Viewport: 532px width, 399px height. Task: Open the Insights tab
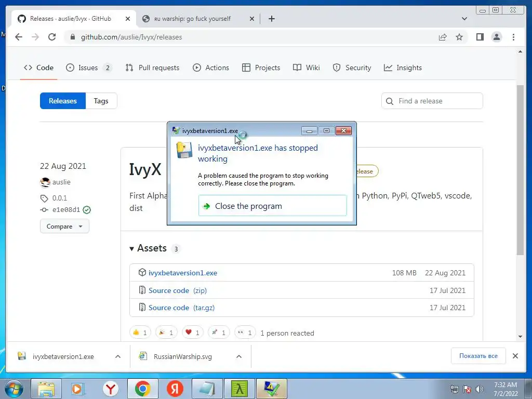[x=403, y=68]
